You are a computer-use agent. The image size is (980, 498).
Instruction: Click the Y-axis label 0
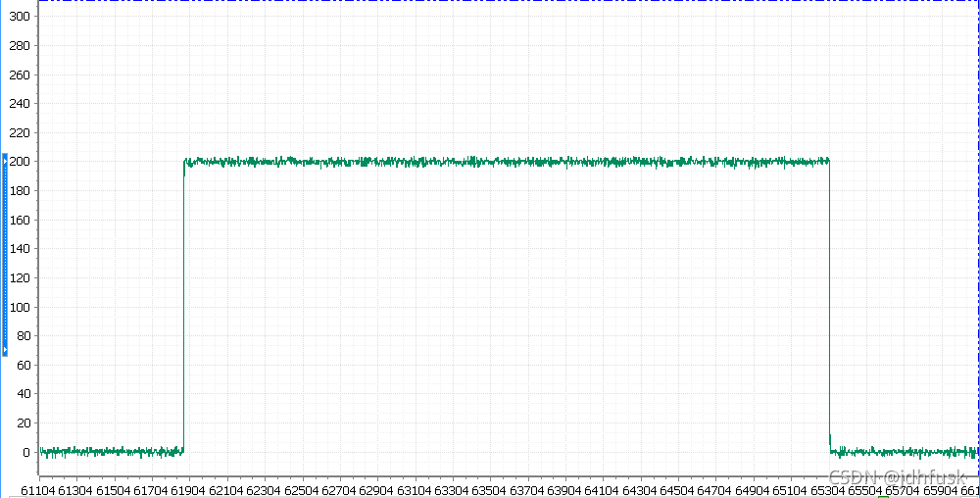pos(26,452)
